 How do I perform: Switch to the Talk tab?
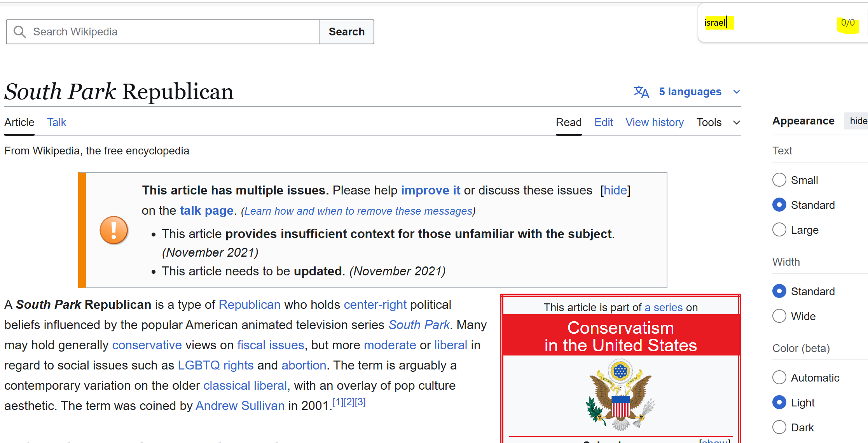57,122
